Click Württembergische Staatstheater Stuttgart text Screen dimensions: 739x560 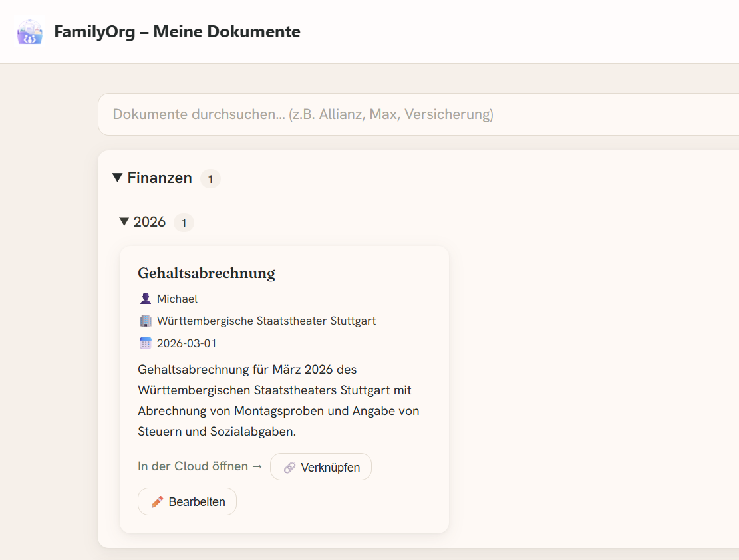(266, 321)
